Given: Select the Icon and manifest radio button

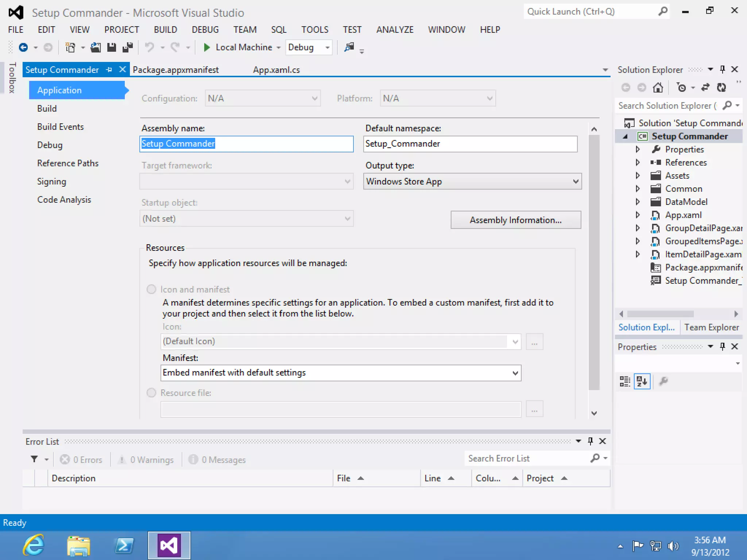Looking at the screenshot, I should coord(151,289).
